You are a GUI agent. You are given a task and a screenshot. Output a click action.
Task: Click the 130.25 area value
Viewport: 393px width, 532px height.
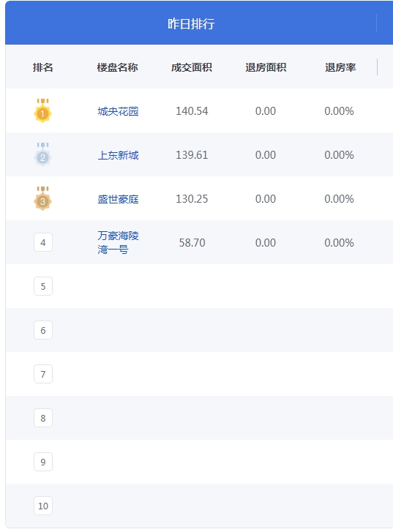tap(192, 199)
